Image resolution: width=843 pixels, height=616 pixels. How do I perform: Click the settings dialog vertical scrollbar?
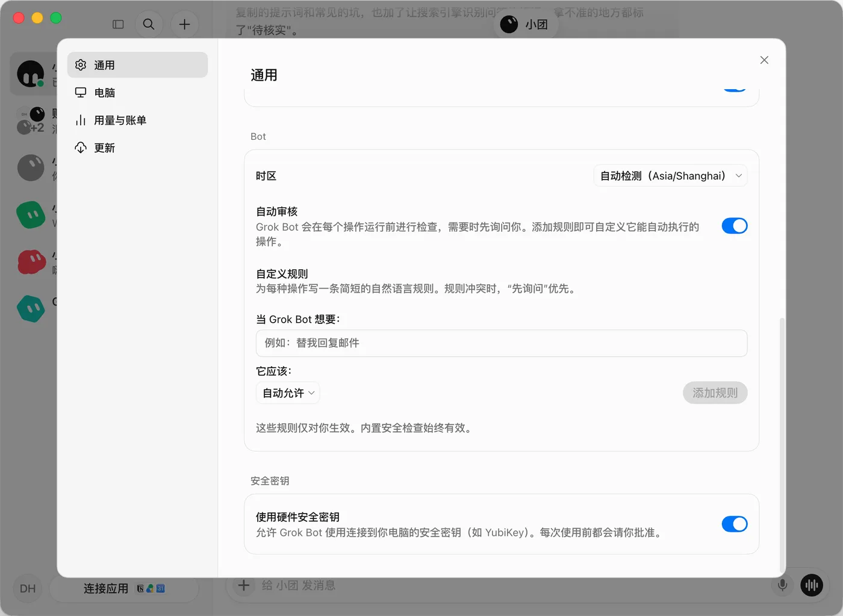(782, 444)
